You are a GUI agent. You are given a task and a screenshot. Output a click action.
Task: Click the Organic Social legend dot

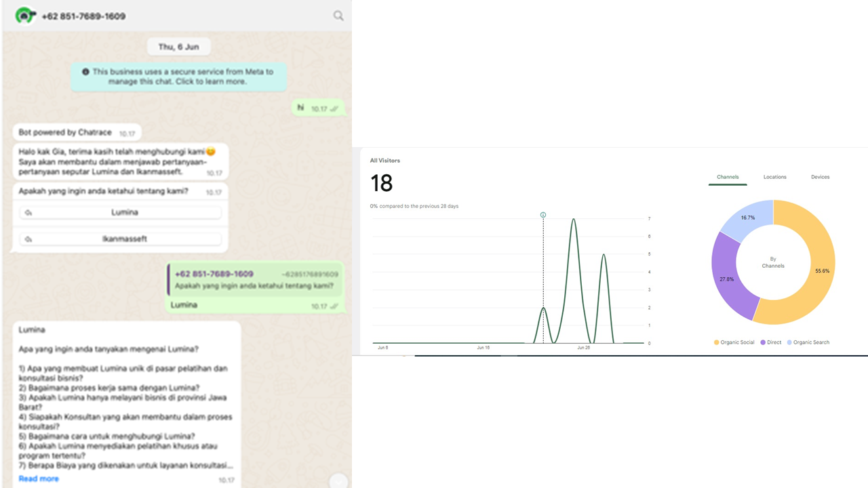(x=716, y=342)
